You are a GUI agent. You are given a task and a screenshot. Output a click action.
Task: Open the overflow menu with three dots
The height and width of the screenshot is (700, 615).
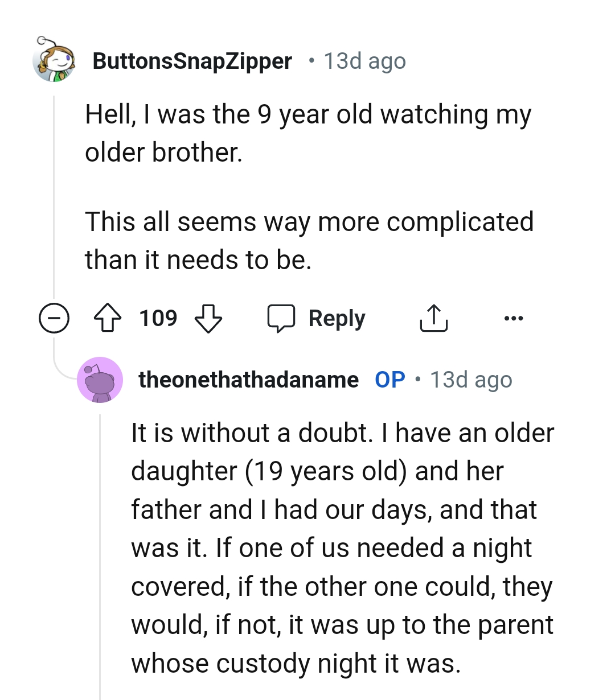point(513,318)
